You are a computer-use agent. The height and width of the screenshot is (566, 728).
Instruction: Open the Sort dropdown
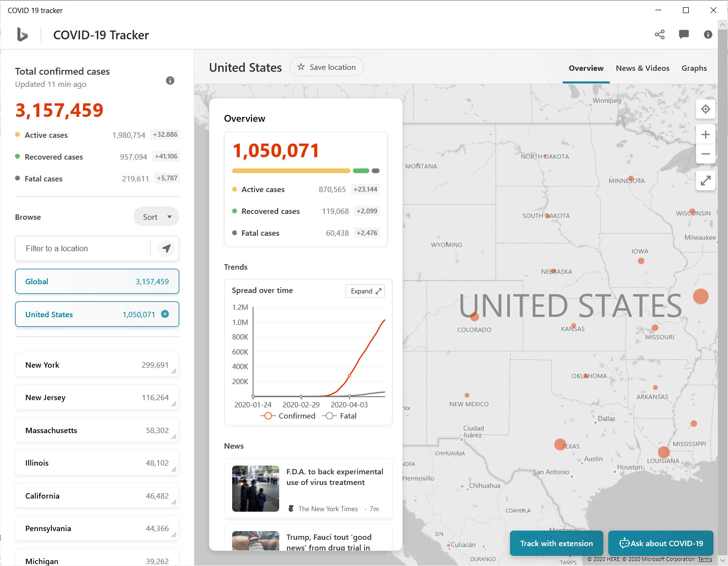(x=156, y=217)
